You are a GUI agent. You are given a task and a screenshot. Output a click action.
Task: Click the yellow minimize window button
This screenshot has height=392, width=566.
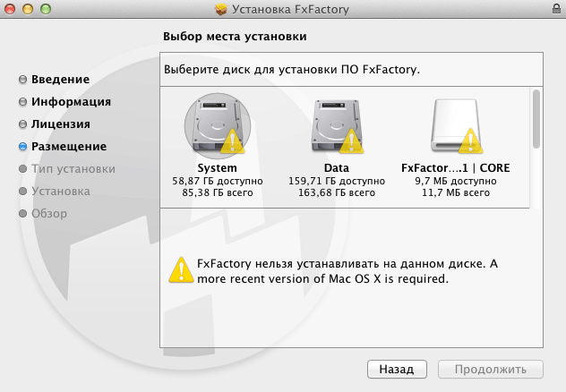[28, 9]
